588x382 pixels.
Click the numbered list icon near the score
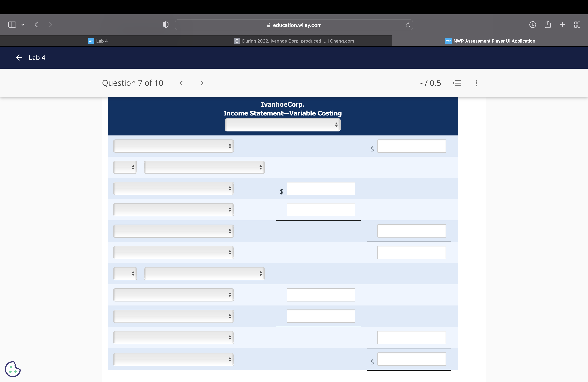tap(457, 83)
